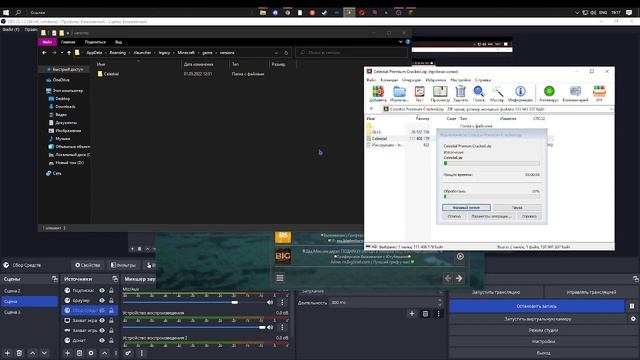Open WinRAR Операции menu
The width and height of the screenshot is (640, 360).
click(x=411, y=80)
